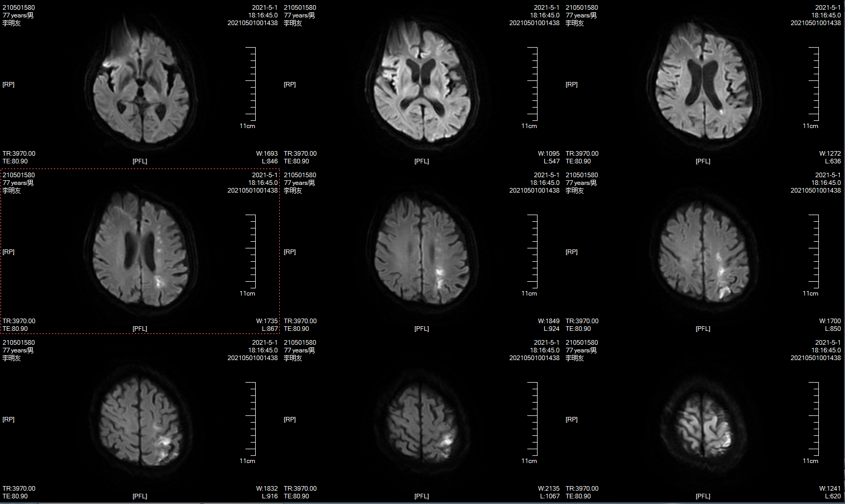Screen dimensions: 845x504
Task: Click the window level value L:1067
Action: 549,496
